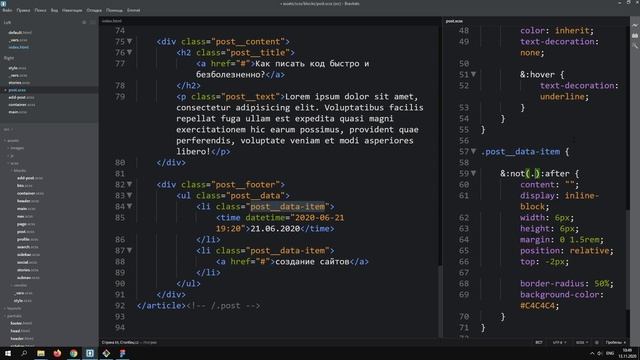Open Chrome from the taskbar
Viewport: 640px width, 360px height.
click(73, 353)
